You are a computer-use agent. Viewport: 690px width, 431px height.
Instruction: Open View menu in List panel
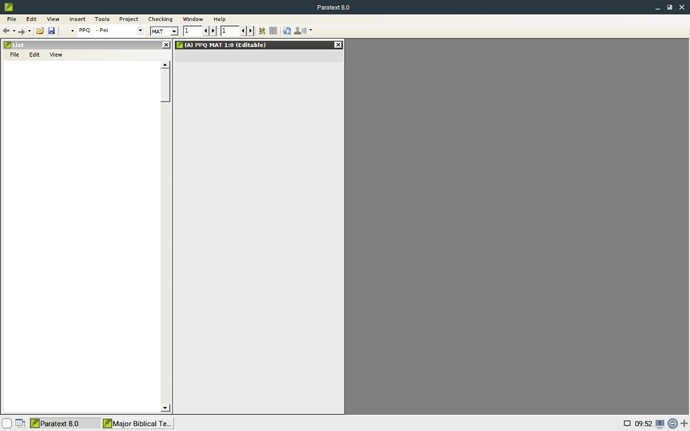coord(56,55)
